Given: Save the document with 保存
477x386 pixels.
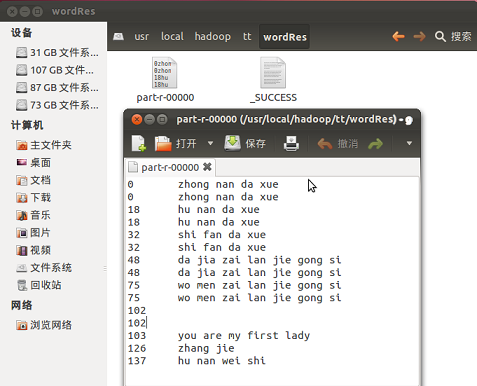Looking at the screenshot, I should coord(245,144).
